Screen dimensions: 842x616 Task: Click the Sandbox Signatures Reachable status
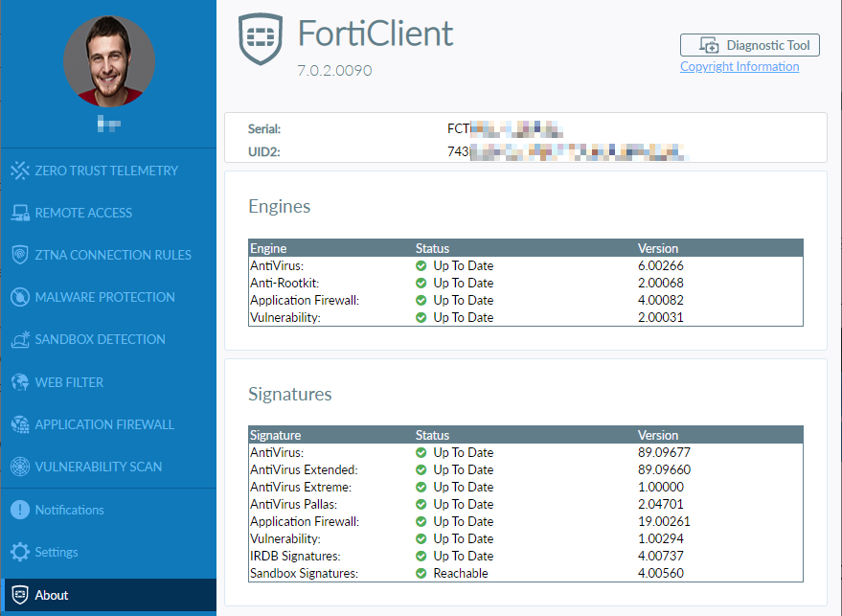[460, 573]
